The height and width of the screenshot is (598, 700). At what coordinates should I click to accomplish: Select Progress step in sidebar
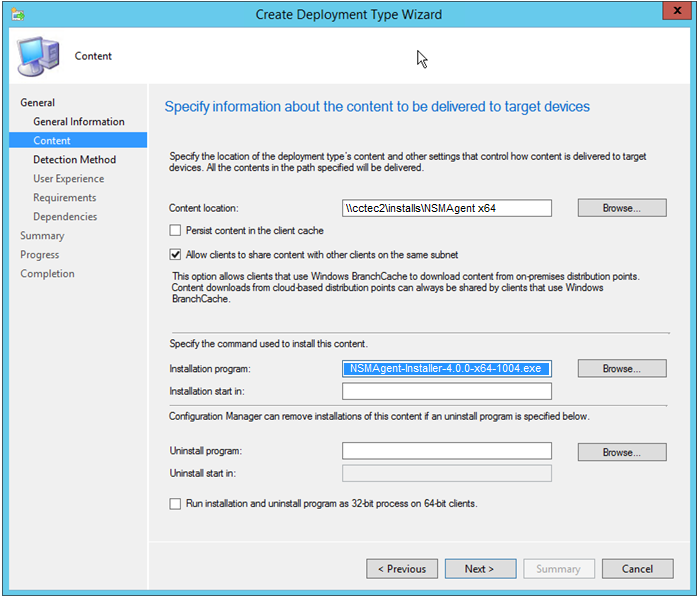coord(40,254)
